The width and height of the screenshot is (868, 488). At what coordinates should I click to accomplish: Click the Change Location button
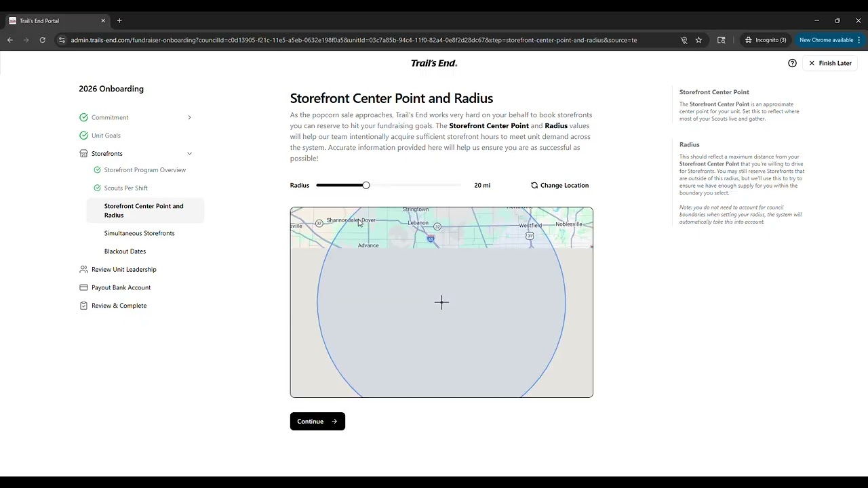(x=559, y=185)
